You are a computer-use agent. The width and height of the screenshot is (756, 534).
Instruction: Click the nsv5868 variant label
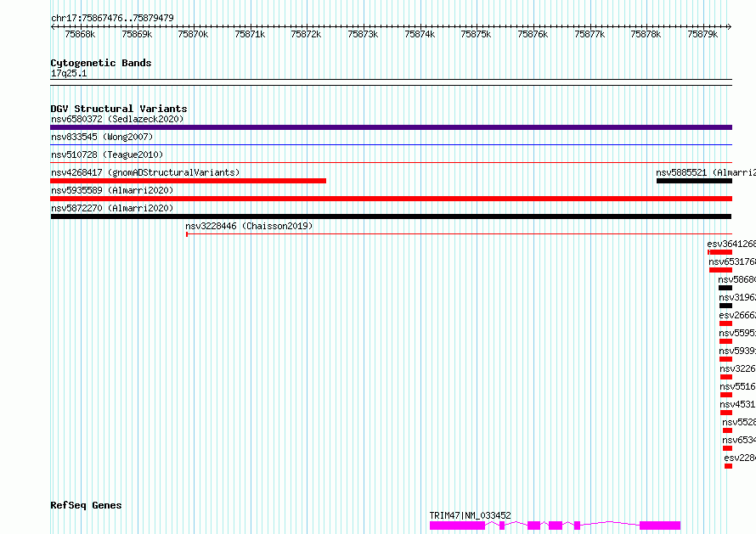tap(736, 279)
